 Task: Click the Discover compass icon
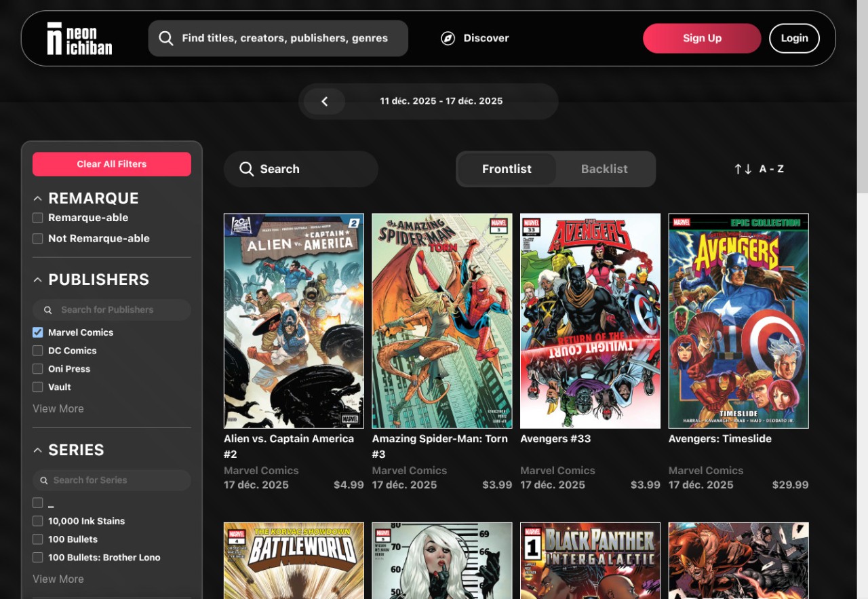coord(448,39)
